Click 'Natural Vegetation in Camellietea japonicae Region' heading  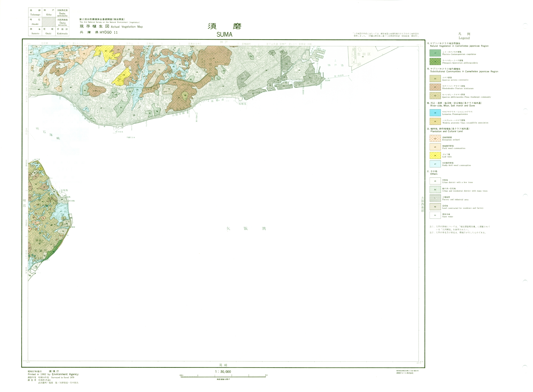coord(459,46)
